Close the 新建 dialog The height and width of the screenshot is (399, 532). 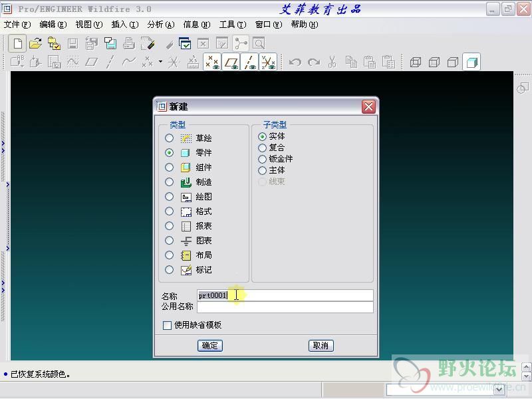tap(369, 107)
